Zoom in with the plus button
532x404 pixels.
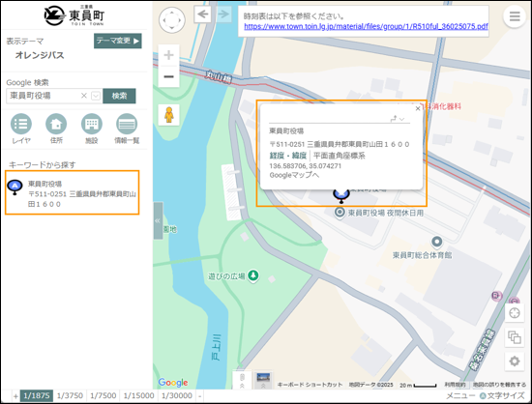(x=168, y=55)
